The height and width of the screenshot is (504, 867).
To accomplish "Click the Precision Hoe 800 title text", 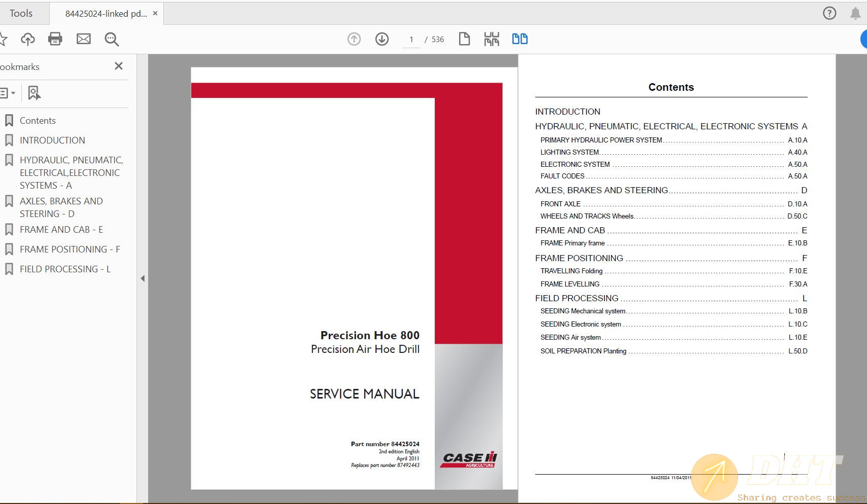I will 370,335.
